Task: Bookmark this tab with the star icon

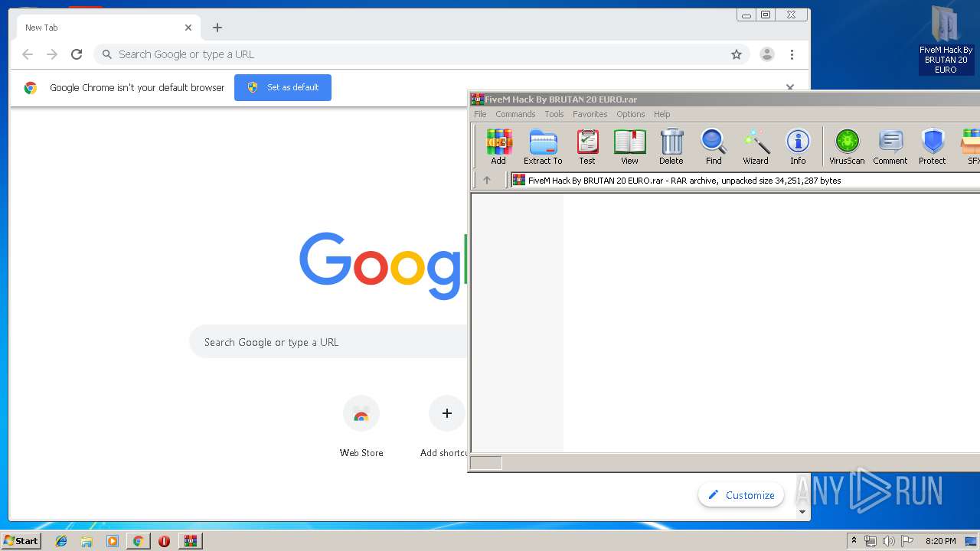Action: click(x=737, y=54)
